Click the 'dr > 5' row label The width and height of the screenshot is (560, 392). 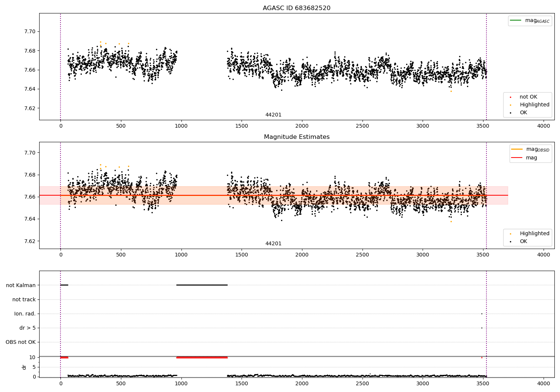tap(28, 328)
